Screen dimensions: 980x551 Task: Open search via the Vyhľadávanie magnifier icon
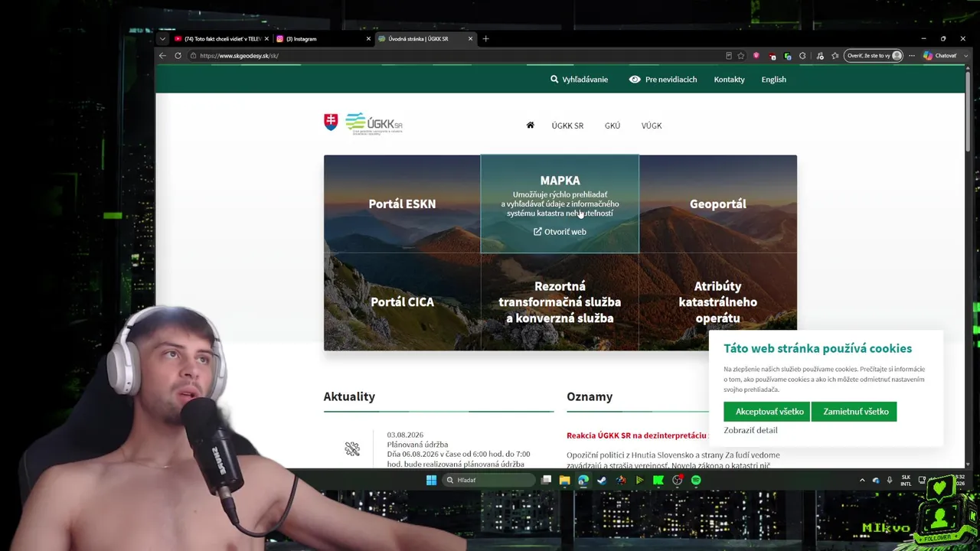[x=554, y=79]
